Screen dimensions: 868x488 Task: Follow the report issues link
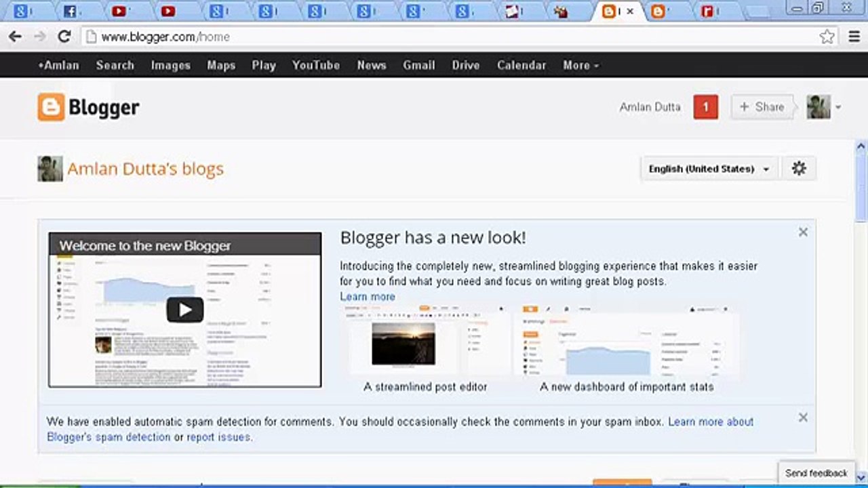[x=218, y=437]
